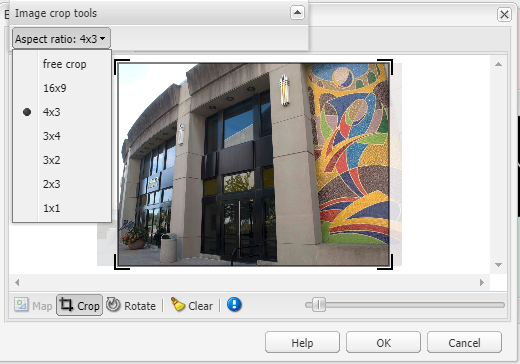Click horizontal scrollbar left arrow
520x364 pixels.
coord(17,283)
